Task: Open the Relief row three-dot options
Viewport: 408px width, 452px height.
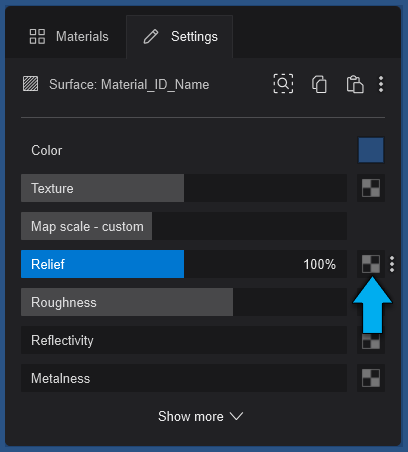Action: 392,264
